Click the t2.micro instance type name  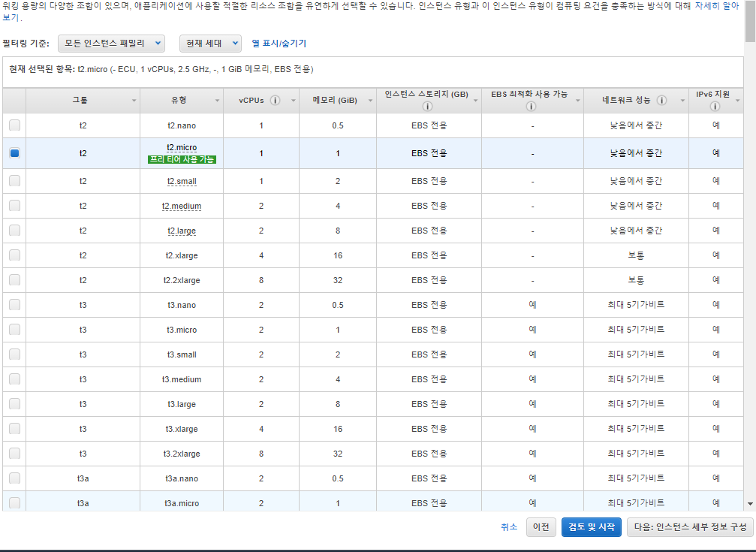tap(182, 148)
